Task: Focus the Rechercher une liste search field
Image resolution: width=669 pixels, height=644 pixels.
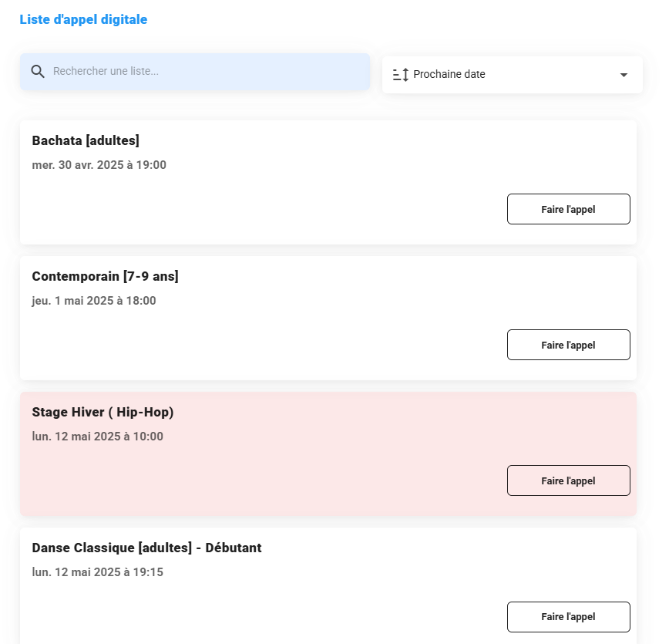Action: [x=195, y=71]
